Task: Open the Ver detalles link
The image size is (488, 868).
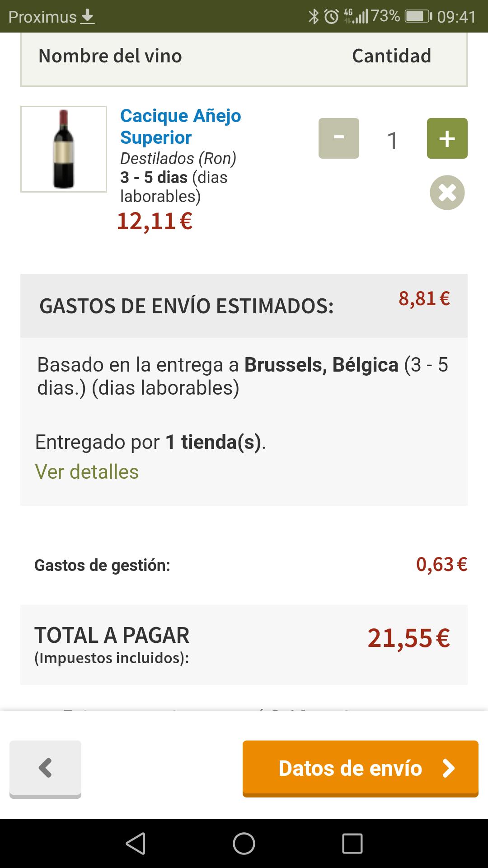Action: [87, 472]
